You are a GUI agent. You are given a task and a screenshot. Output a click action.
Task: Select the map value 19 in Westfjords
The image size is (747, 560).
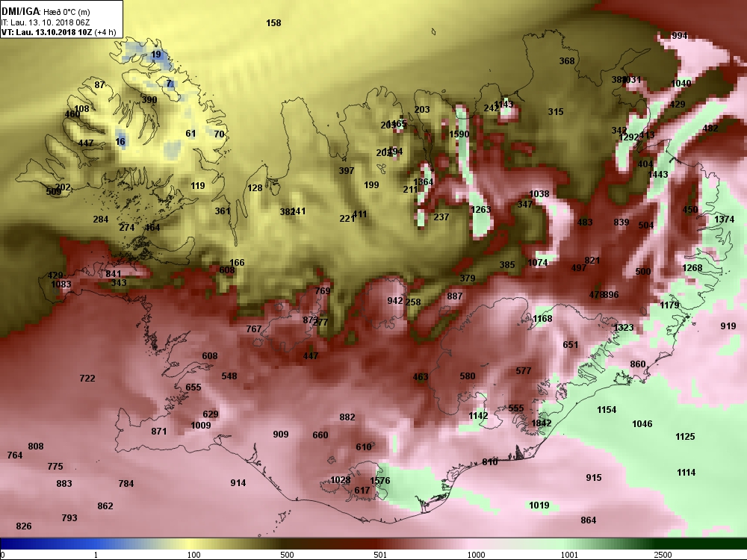(156, 55)
